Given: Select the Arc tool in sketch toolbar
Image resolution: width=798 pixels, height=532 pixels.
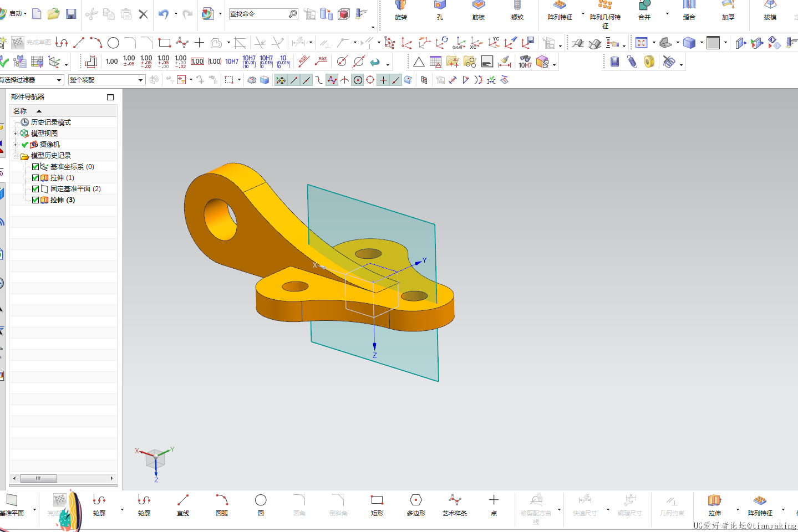Looking at the screenshot, I should coord(96,43).
